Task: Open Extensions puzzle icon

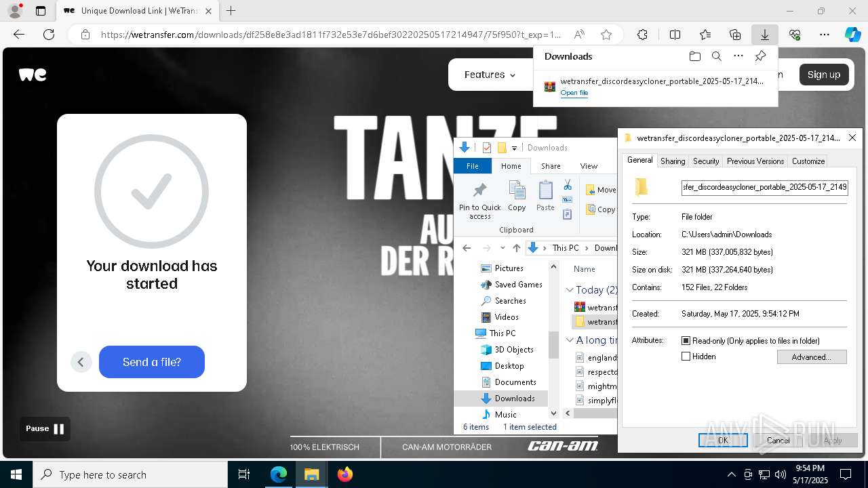Action: pyautogui.click(x=642, y=35)
